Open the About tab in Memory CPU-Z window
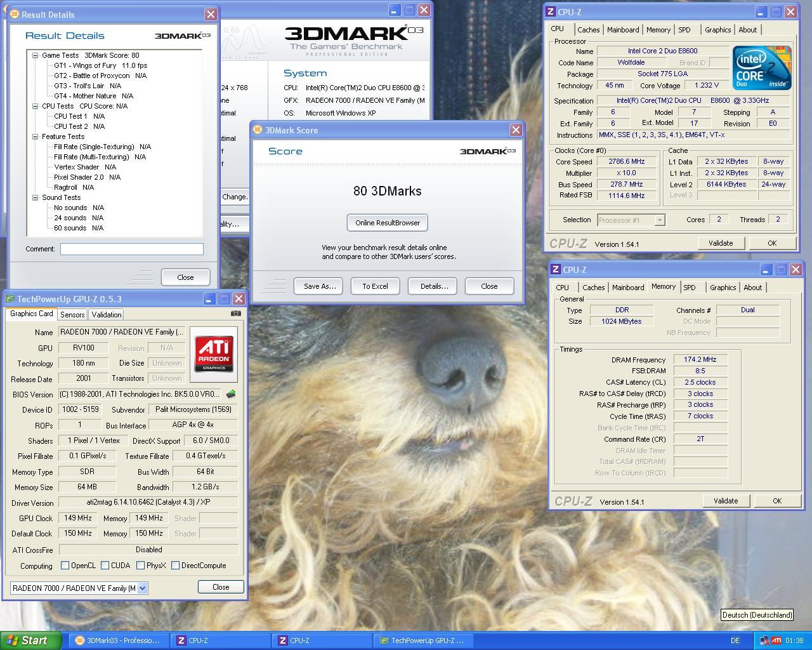This screenshot has height=650, width=812. click(752, 288)
